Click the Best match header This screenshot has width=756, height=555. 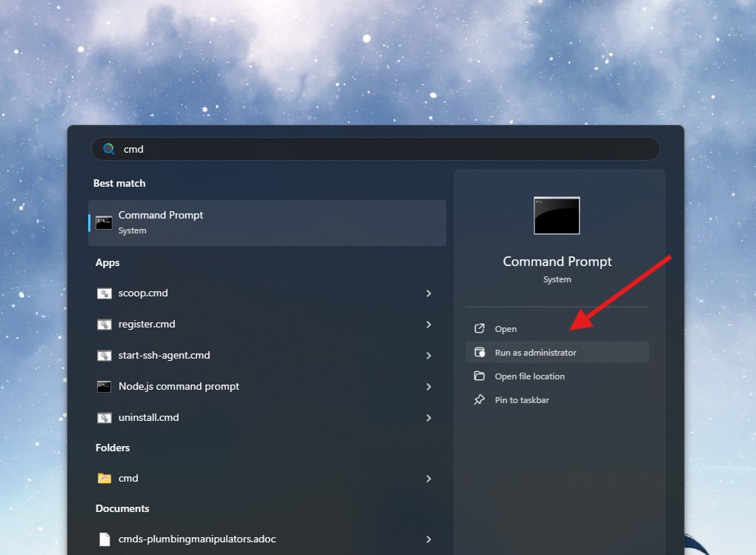[x=119, y=183]
